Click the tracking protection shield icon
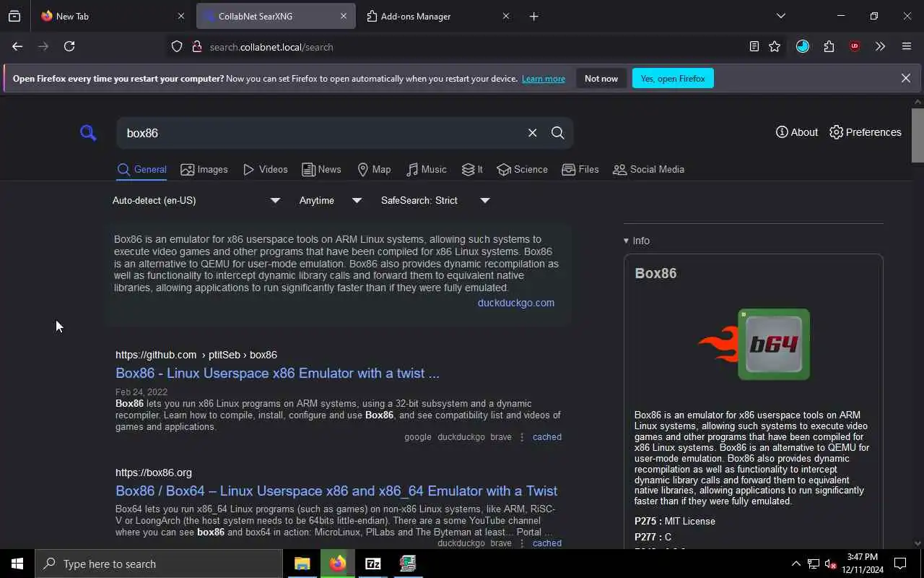924x578 pixels. (x=177, y=46)
